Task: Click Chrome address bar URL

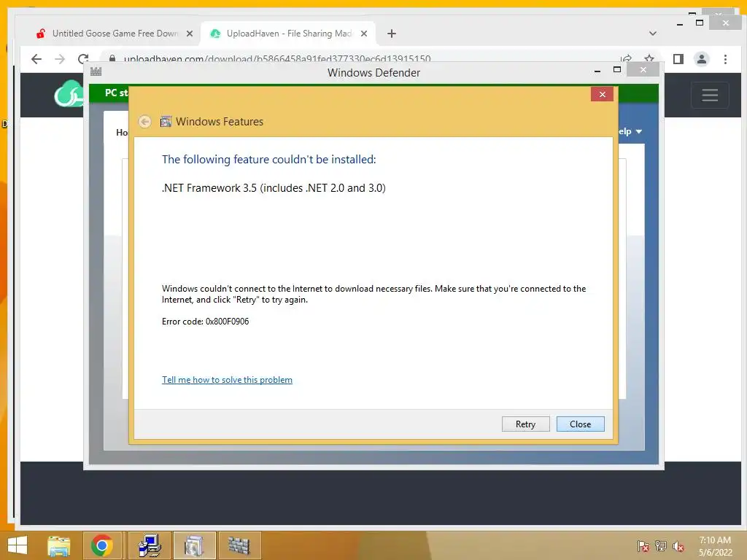Action: [277, 59]
